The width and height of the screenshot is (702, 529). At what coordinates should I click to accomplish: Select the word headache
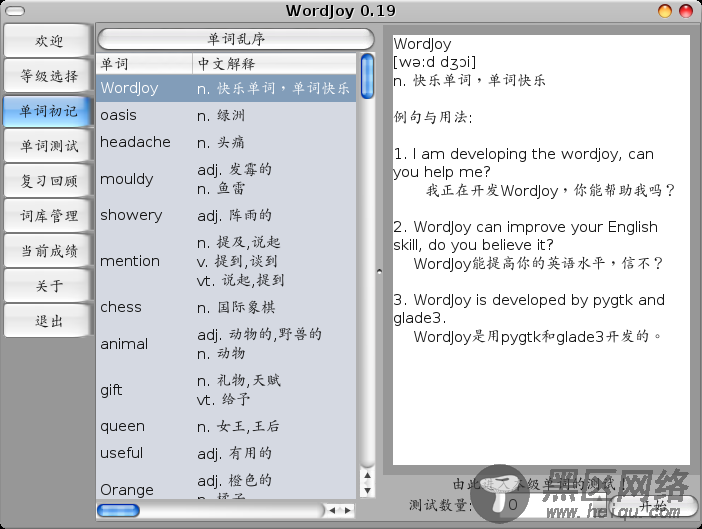click(135, 142)
